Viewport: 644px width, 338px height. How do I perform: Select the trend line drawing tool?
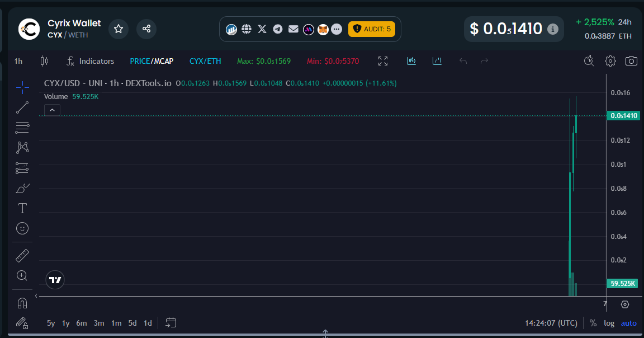pyautogui.click(x=22, y=107)
